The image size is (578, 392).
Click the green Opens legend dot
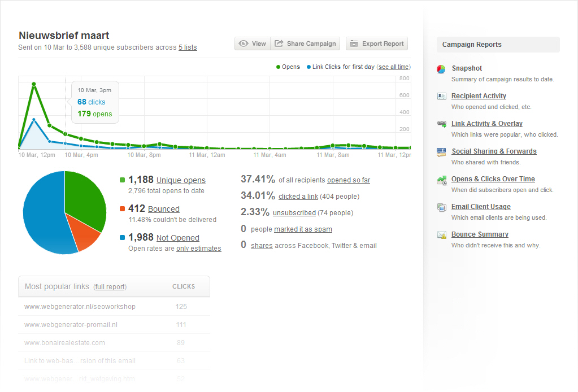[278, 67]
